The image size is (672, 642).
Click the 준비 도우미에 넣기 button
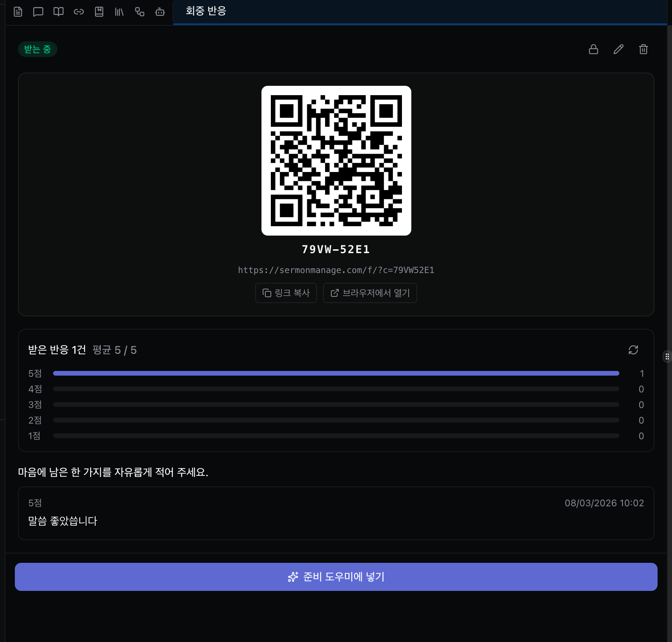pyautogui.click(x=336, y=577)
